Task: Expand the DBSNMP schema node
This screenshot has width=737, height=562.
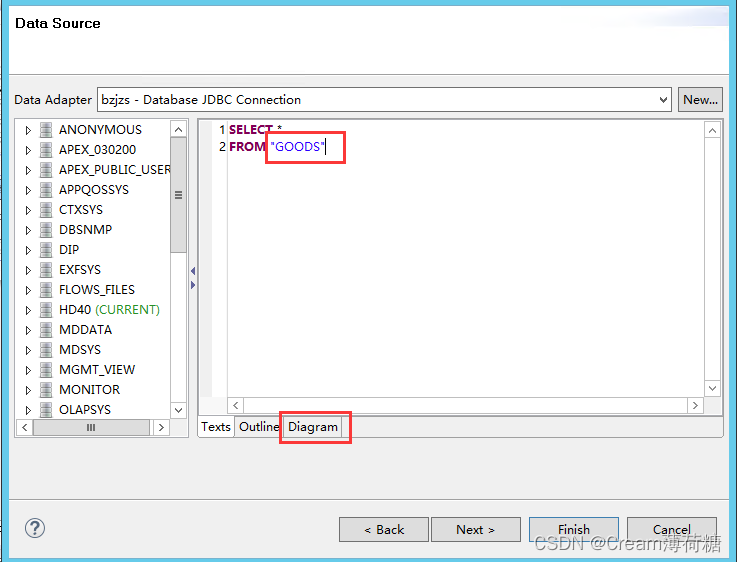Action: pyautogui.click(x=28, y=230)
